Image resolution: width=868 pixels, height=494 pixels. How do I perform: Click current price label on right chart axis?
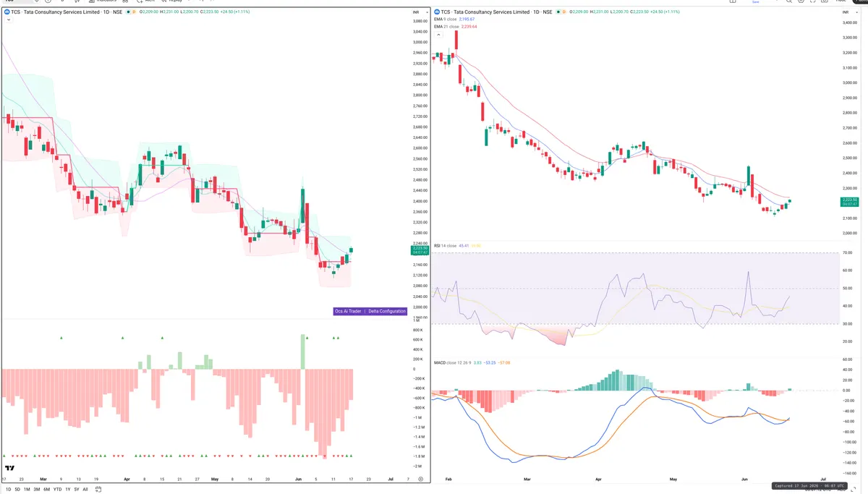[850, 202]
